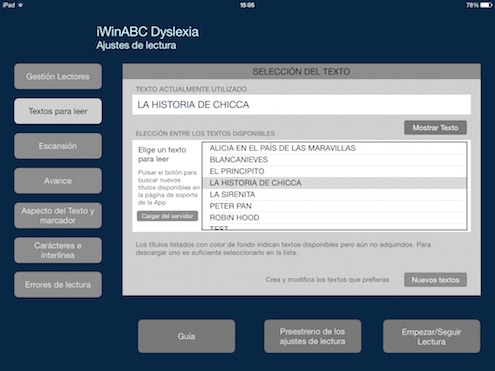Click the SELECCIÓN DEL TEXTO header
The image size is (495, 371).
301,71
